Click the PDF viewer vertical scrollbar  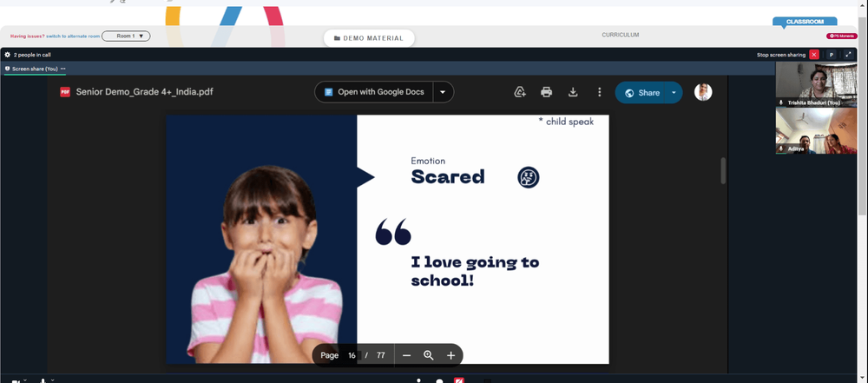coord(722,171)
